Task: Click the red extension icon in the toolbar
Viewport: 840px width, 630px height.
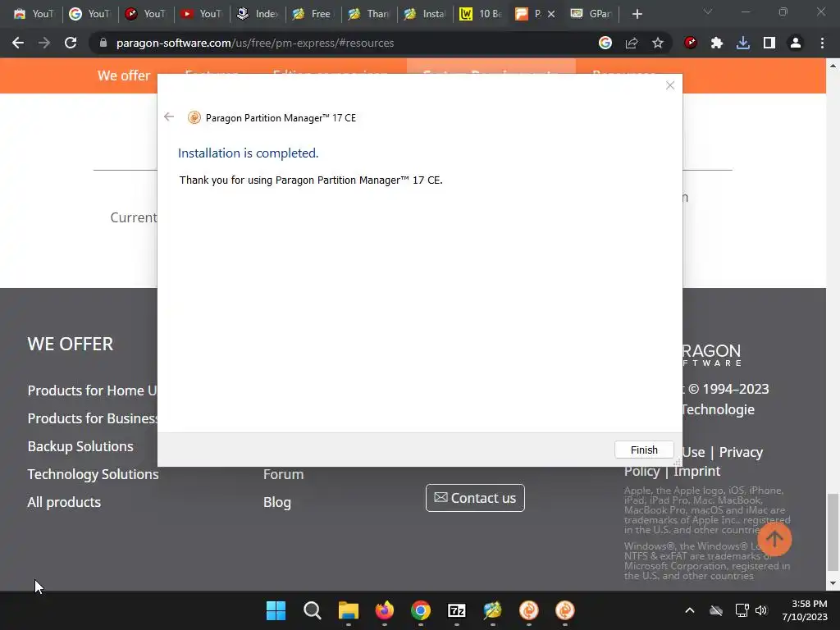Action: tap(691, 43)
